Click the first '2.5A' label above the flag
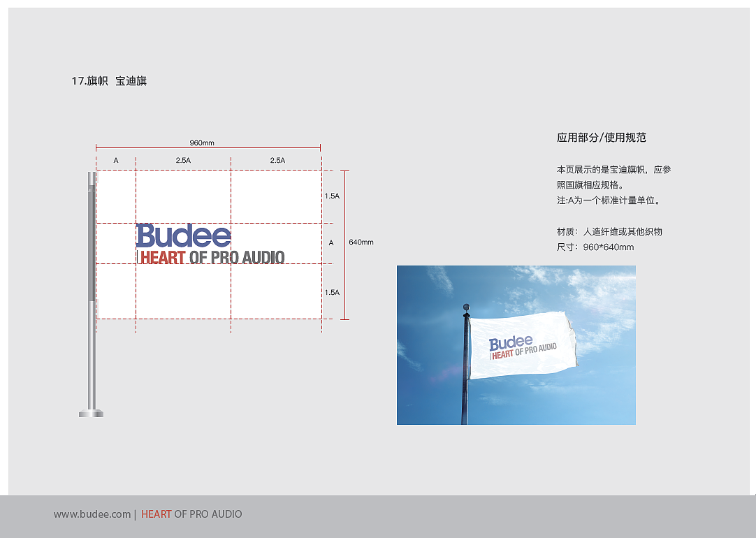Image resolution: width=756 pixels, height=538 pixels. pos(183,161)
